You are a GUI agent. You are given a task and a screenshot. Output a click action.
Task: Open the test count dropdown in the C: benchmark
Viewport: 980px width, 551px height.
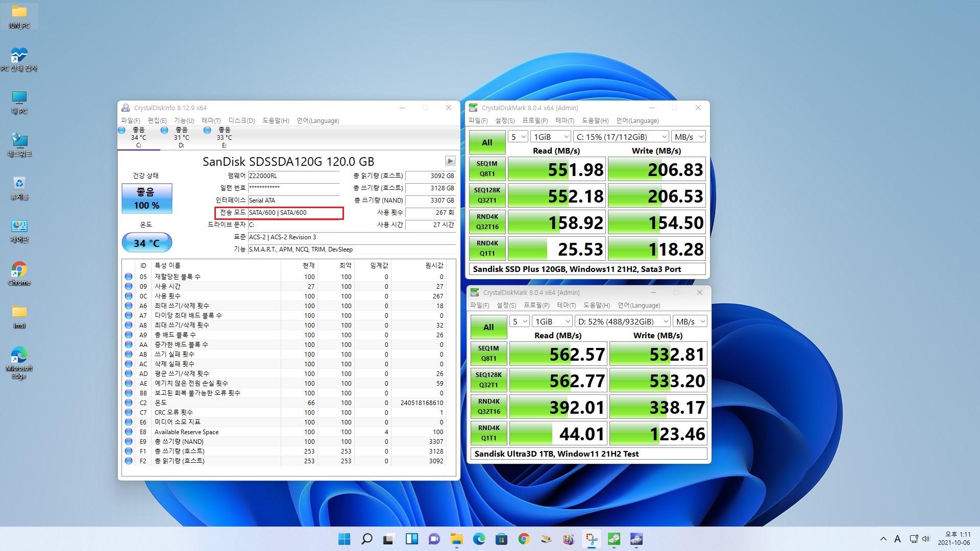coord(518,137)
